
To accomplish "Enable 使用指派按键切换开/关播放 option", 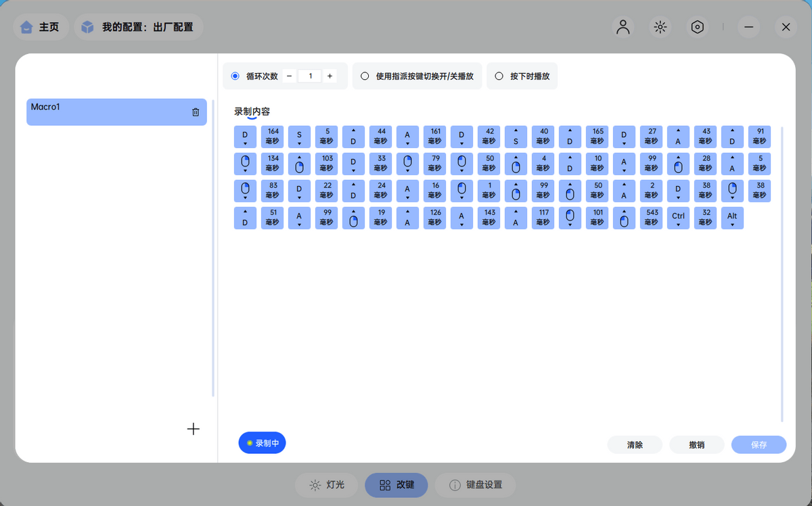I will tap(365, 76).
